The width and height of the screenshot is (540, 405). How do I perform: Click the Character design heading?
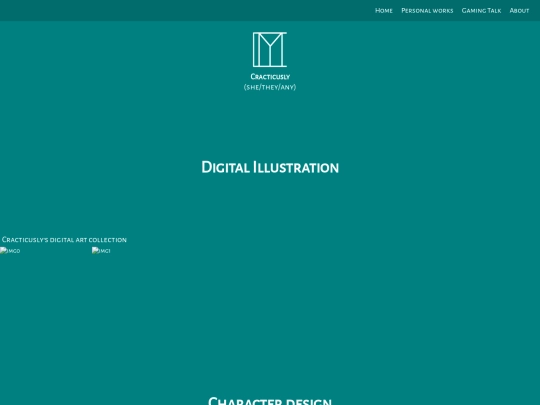270,401
